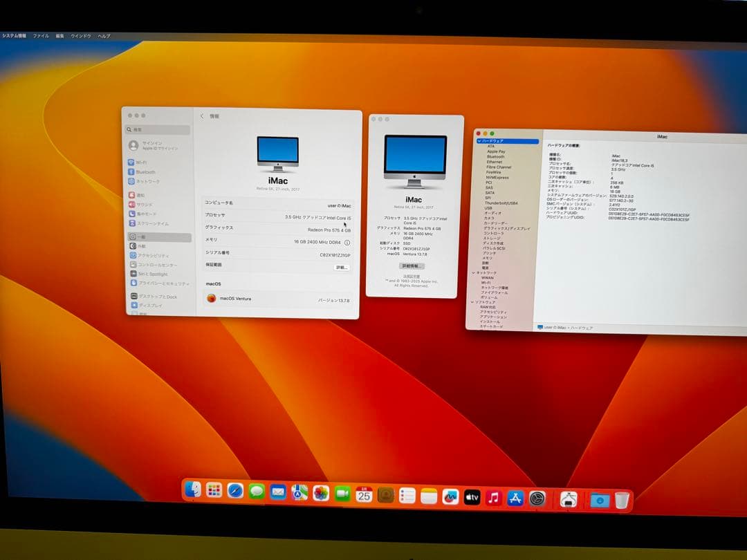This screenshot has height=560, width=747.
Task: Select NVMExpress in System Information sidebar
Action: (497, 178)
